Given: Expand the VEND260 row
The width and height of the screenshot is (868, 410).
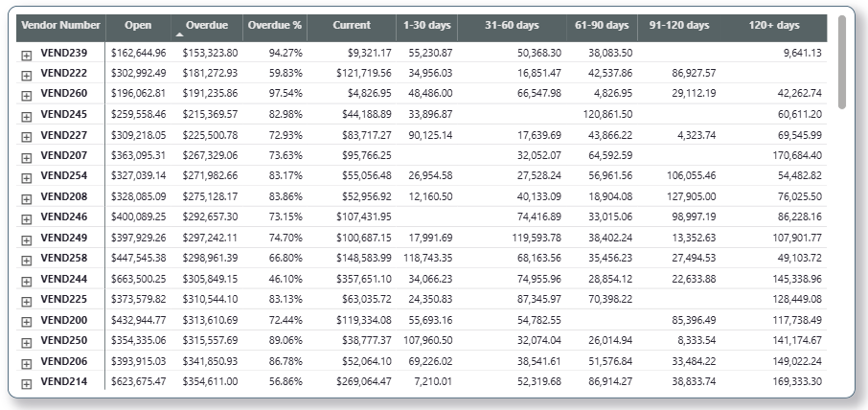Looking at the screenshot, I should 26,96.
